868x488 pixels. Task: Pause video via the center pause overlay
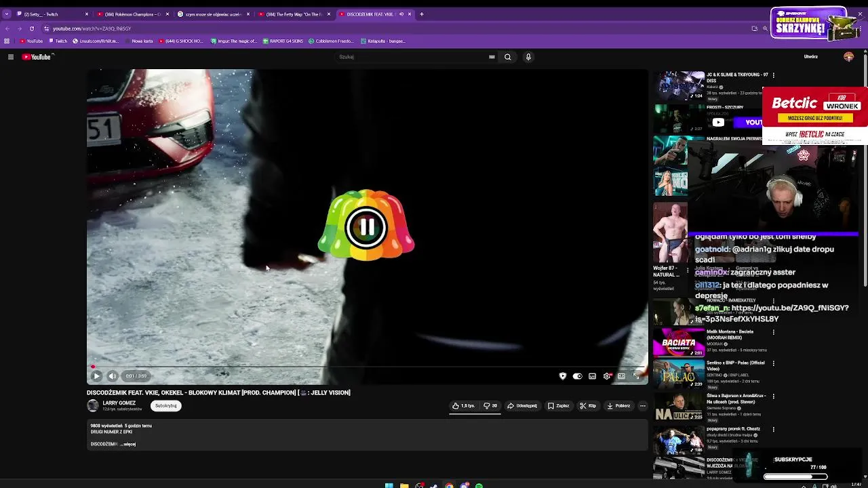[366, 228]
